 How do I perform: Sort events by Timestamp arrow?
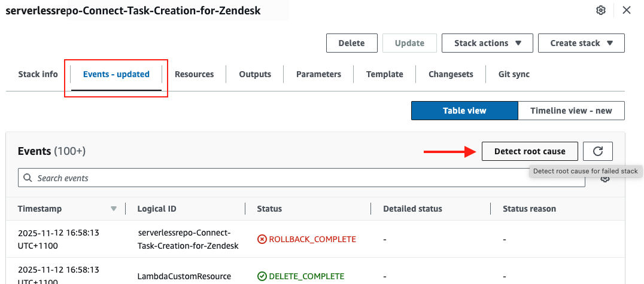(x=114, y=209)
